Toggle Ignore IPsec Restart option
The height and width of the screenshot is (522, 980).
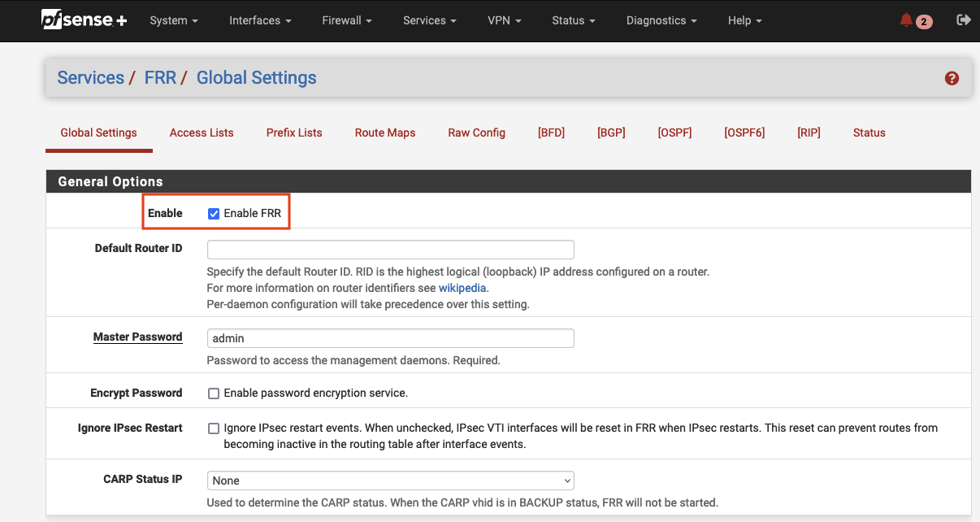pyautogui.click(x=214, y=428)
